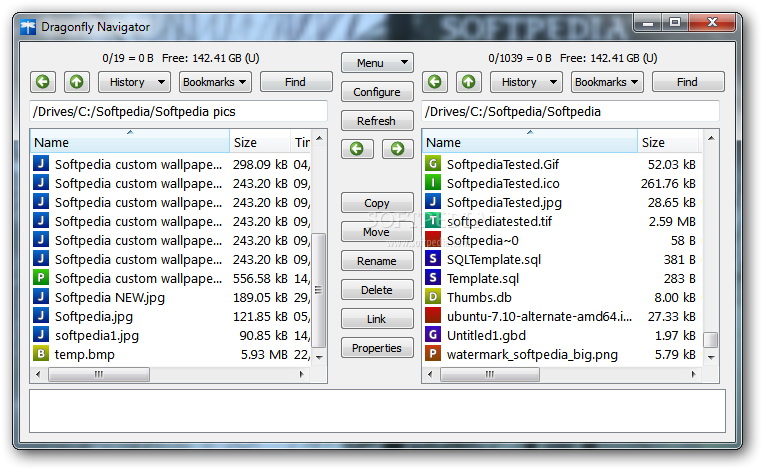The image size is (763, 470).
Task: Sort left pane by Time column
Action: 301,141
